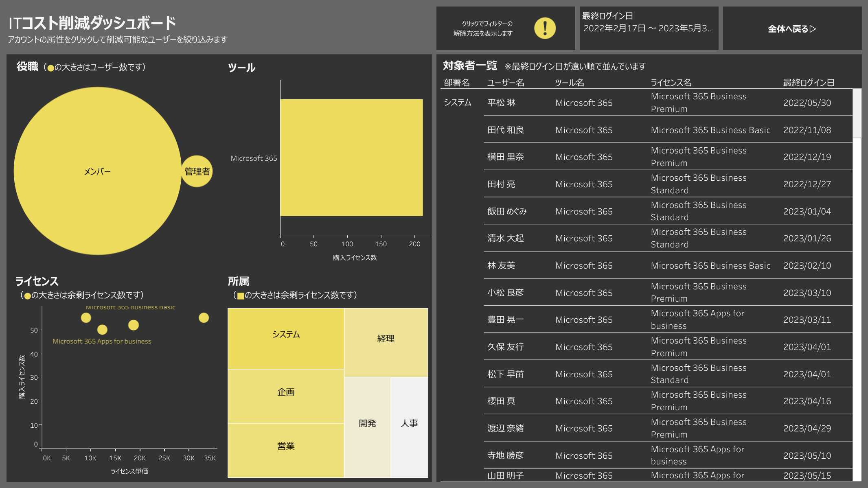Click rightmost dot in ライセンス scatter plot

click(x=204, y=318)
